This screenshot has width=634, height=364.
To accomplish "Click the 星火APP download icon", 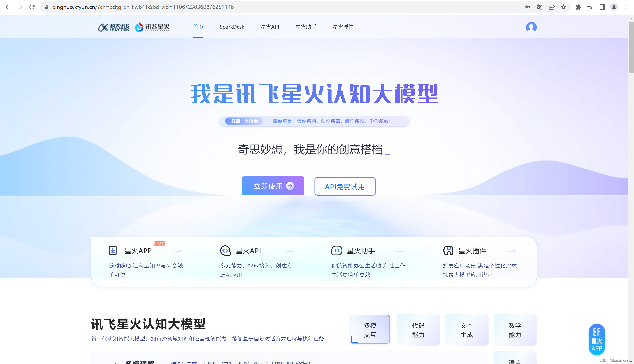I will coord(113,250).
